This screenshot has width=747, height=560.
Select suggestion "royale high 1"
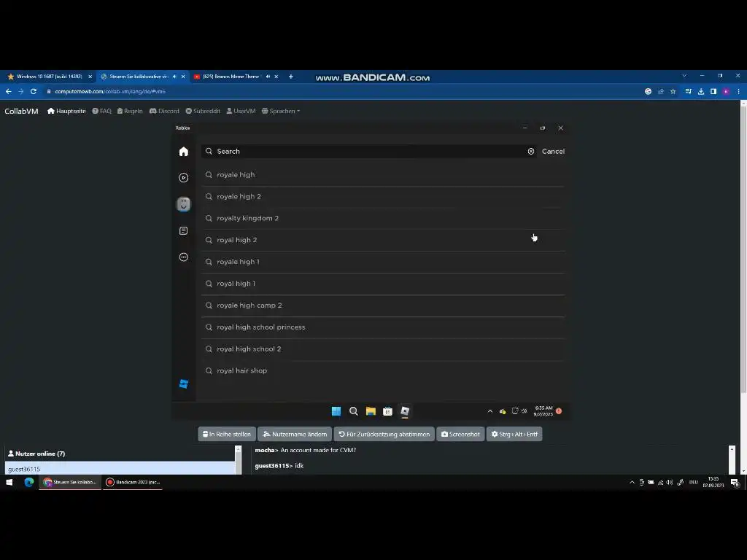click(383, 262)
